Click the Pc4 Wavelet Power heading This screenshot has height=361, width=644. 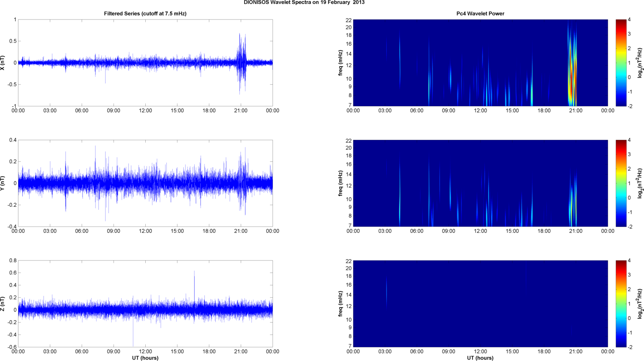480,14
